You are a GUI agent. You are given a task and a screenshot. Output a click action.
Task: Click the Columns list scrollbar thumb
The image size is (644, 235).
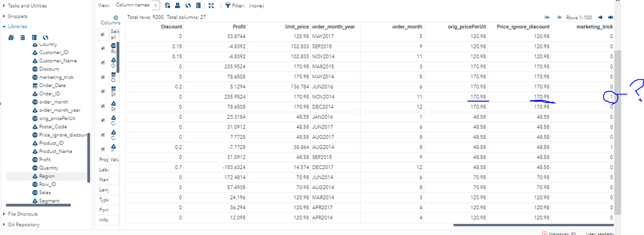pyautogui.click(x=118, y=57)
